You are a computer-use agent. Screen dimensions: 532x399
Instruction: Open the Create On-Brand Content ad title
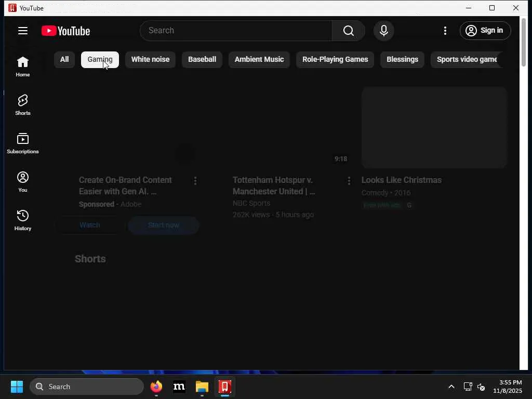(x=126, y=185)
